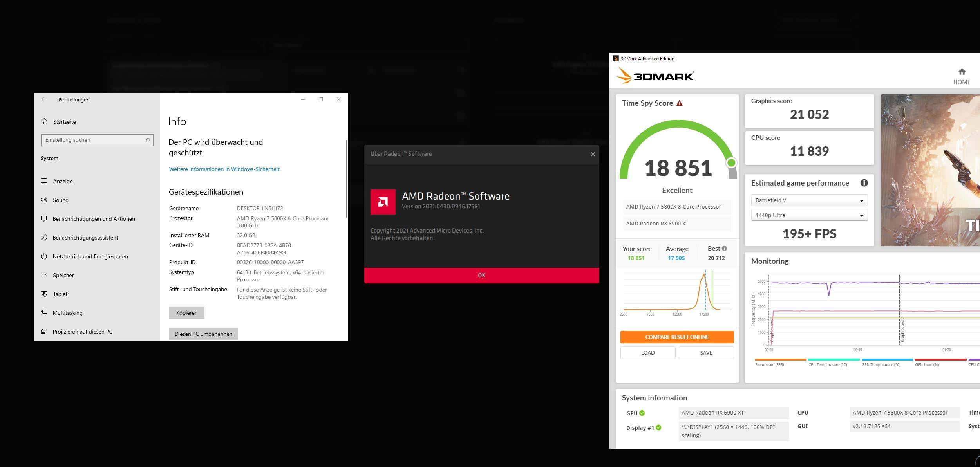The width and height of the screenshot is (980, 467).
Task: Select Netzbetrieb und Energiesparen in sidebar
Action: [90, 256]
